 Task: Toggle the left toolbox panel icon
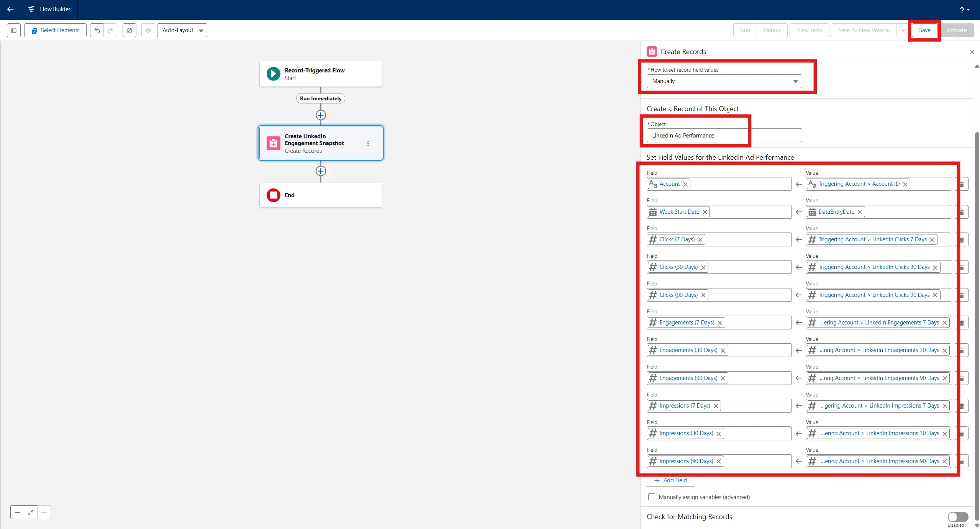(x=14, y=30)
